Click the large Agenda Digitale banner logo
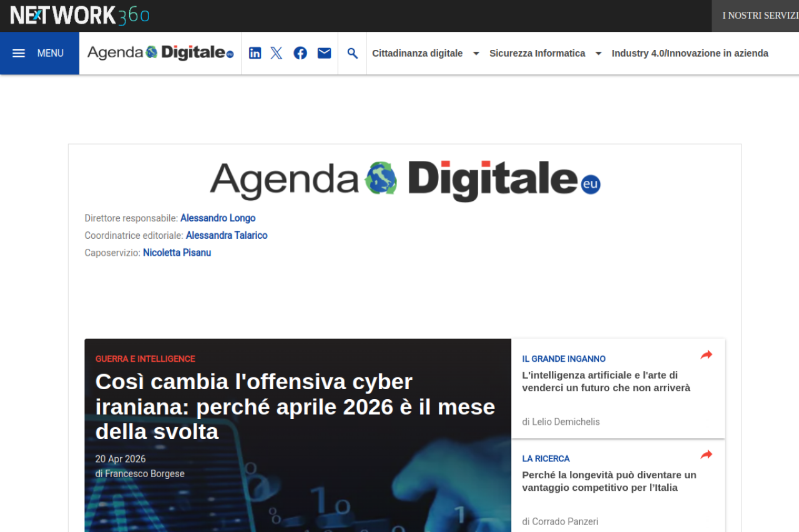Screen dimensions: 799x532 (x=404, y=180)
